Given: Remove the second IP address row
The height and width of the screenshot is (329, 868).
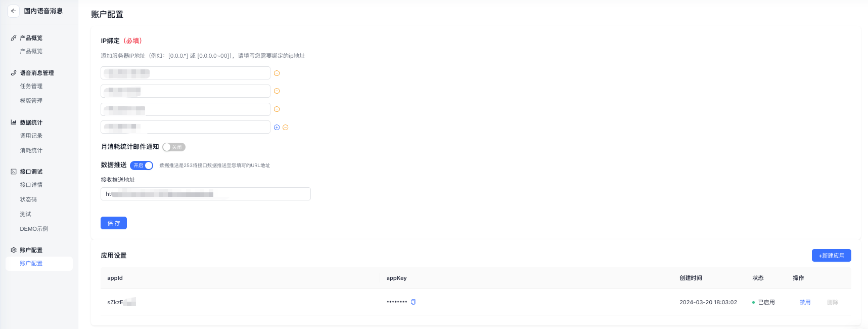Looking at the screenshot, I should click(x=277, y=91).
